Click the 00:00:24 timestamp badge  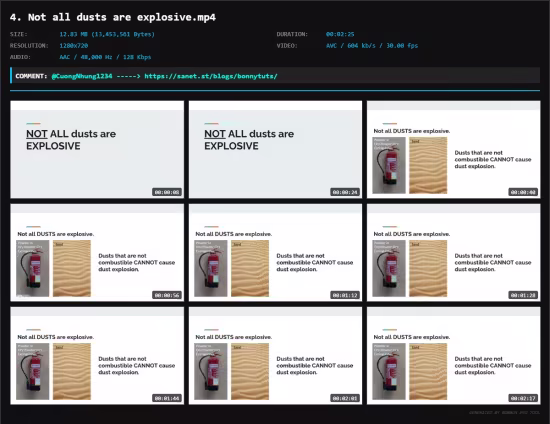pyautogui.click(x=345, y=192)
